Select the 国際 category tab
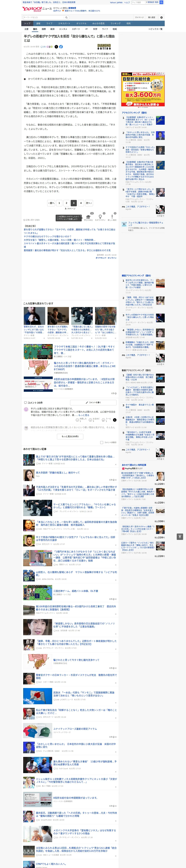Screen dimensions: 186x868 [44, 29]
